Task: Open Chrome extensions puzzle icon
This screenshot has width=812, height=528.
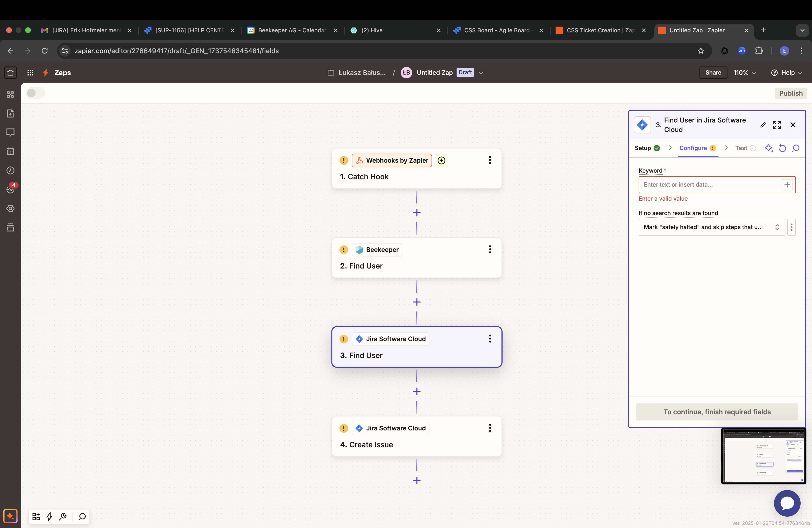Action: pos(759,51)
